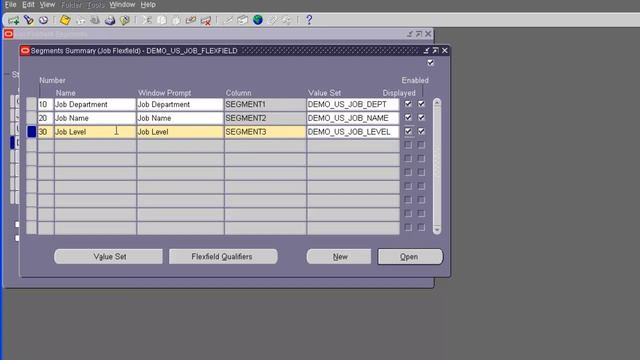Click Window Prompt field 'Job Department'
Image resolution: width=640 pixels, height=360 pixels.
coord(180,104)
